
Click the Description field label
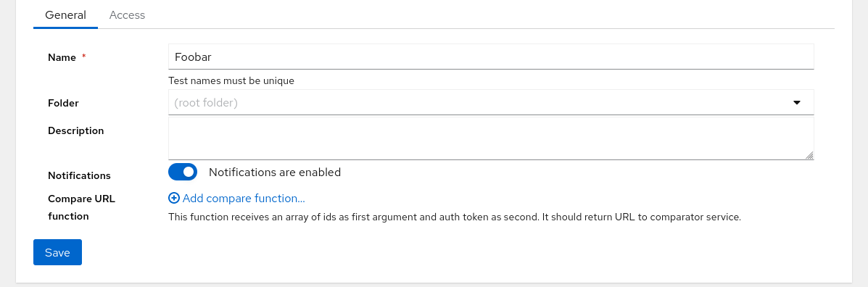tap(76, 130)
